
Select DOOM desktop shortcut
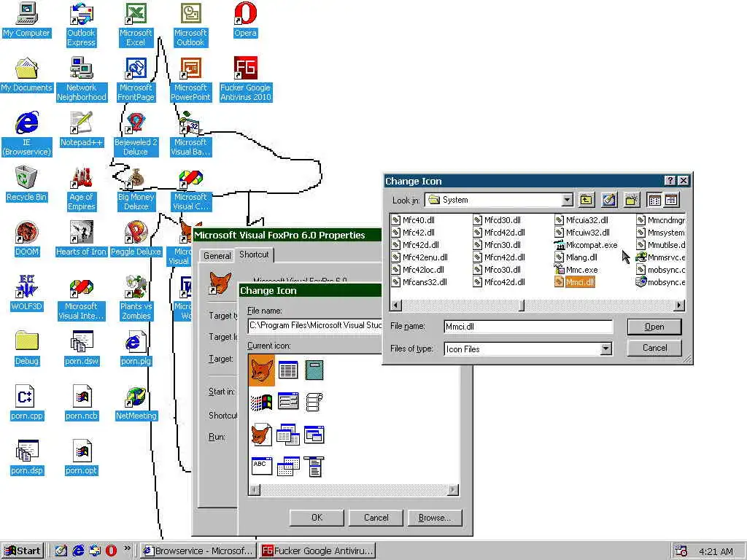(x=26, y=239)
